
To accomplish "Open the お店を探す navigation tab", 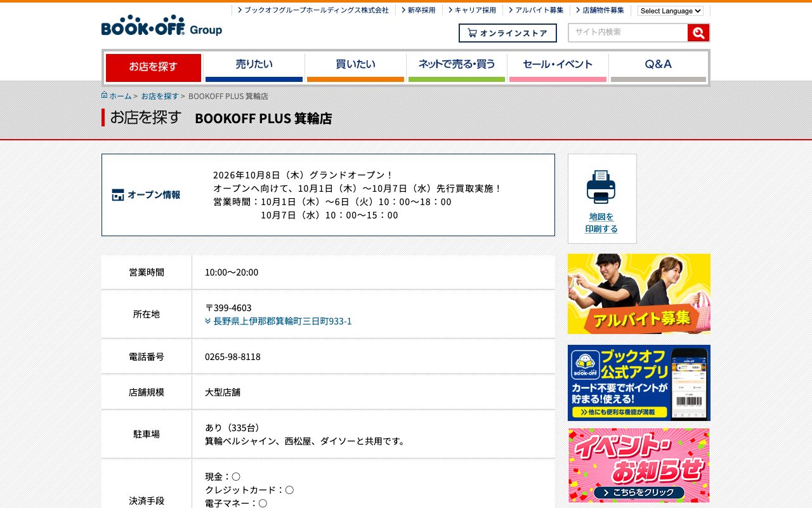I will pyautogui.click(x=153, y=67).
